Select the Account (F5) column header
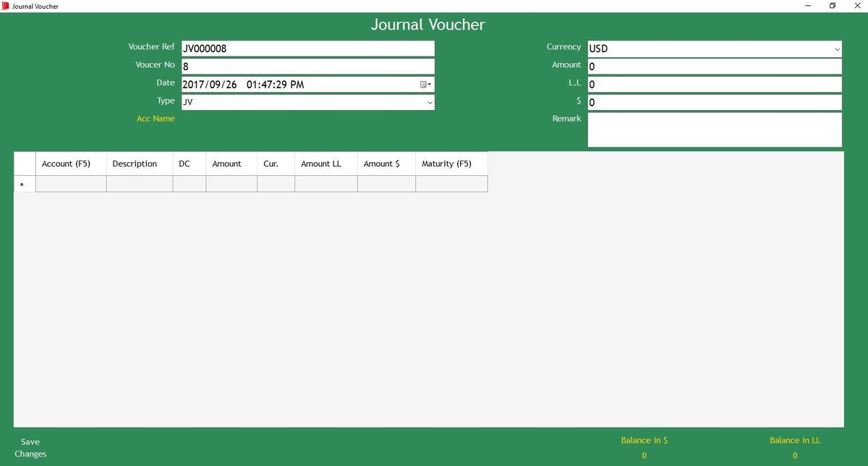868x466 pixels. point(71,164)
